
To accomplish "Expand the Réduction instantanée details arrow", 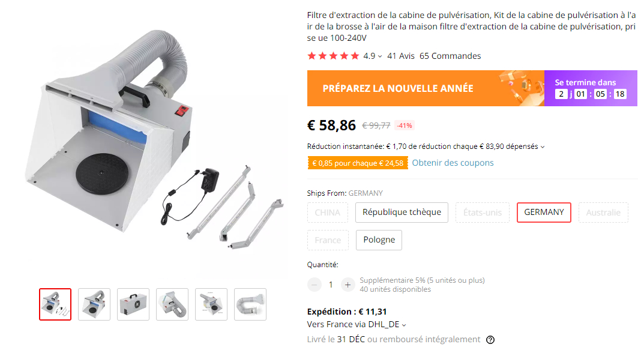I will point(543,146).
